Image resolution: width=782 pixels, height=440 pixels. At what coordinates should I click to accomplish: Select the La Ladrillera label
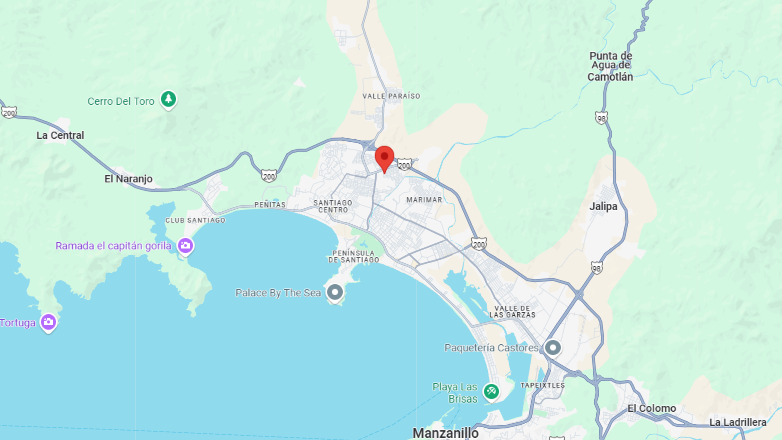[738, 423]
